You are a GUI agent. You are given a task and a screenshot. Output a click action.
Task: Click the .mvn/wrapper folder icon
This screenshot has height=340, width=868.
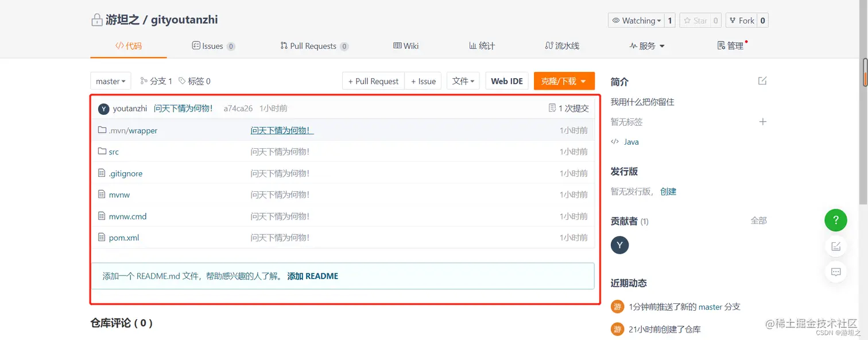pos(102,130)
